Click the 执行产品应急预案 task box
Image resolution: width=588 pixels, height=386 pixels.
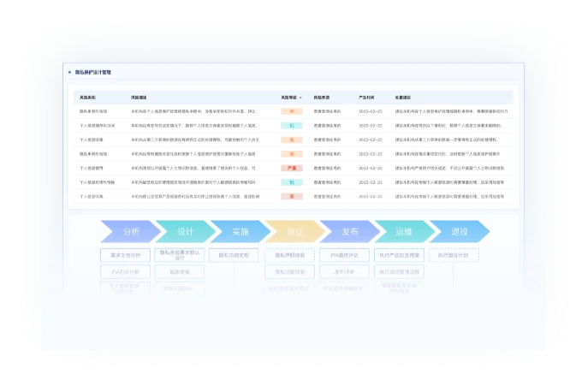click(x=399, y=255)
